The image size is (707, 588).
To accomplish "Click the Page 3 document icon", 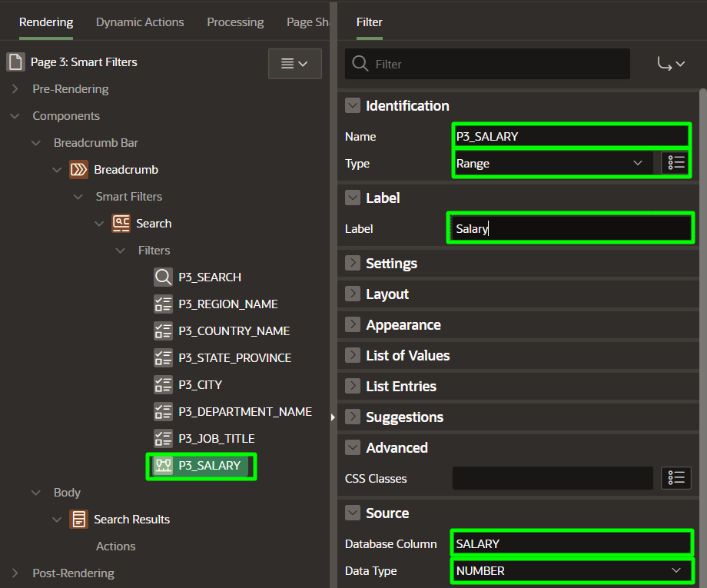I will point(15,61).
